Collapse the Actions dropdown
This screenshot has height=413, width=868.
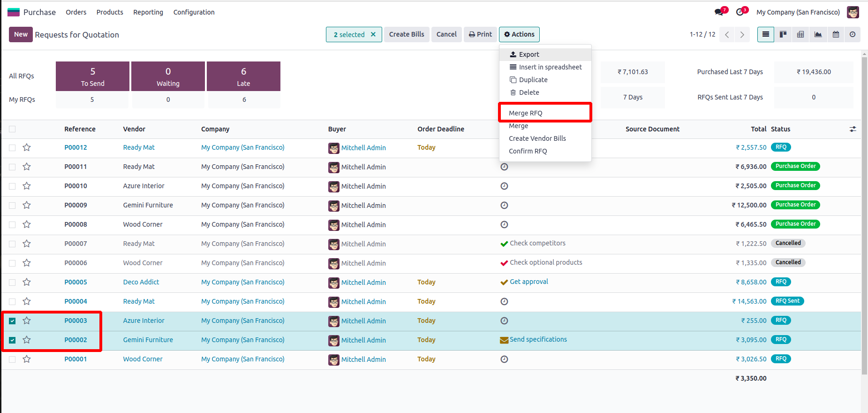(519, 34)
